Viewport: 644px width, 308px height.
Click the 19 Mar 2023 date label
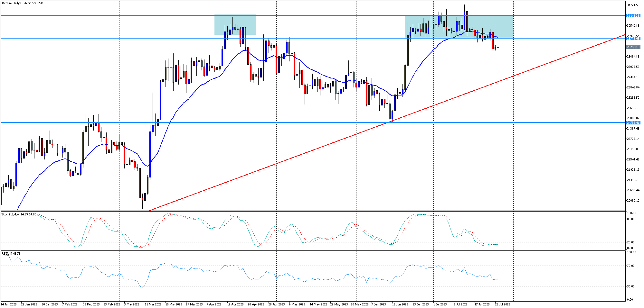[x=174, y=304]
